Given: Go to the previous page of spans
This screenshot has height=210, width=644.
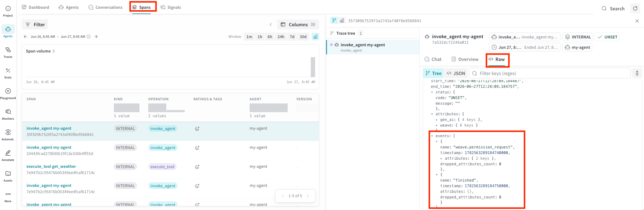Looking at the screenshot, I should point(283,196).
